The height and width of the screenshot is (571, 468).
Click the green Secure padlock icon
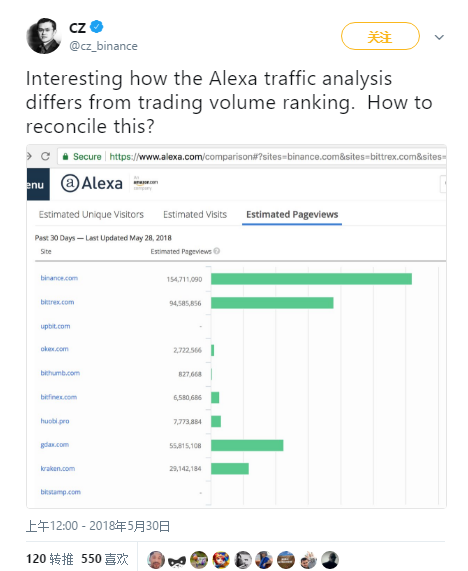(66, 157)
